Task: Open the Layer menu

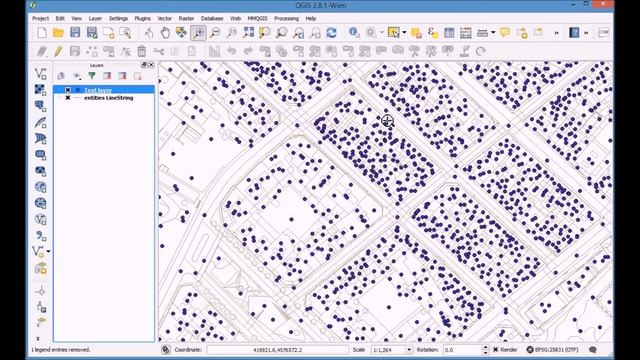Action: [x=95, y=18]
